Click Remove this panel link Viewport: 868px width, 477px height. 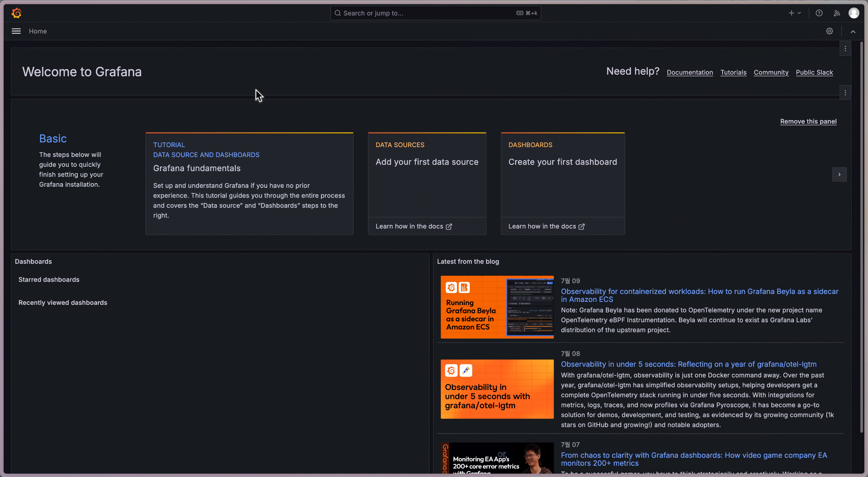808,121
